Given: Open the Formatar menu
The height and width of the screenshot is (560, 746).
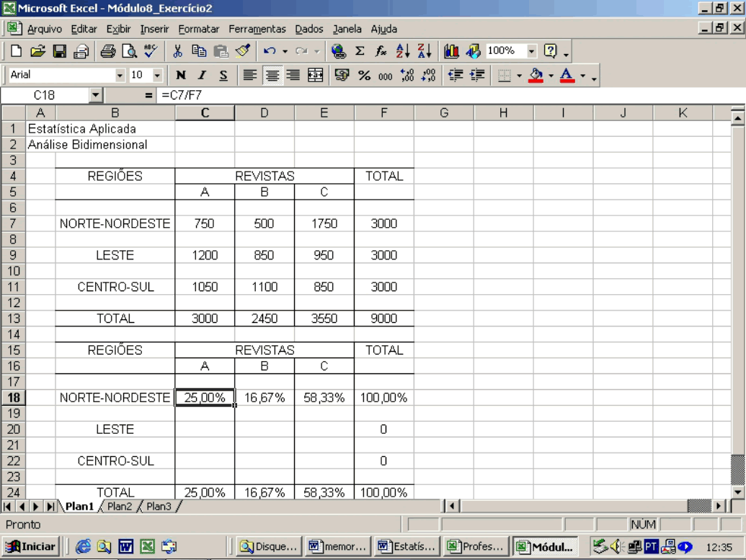Looking at the screenshot, I should 198,30.
